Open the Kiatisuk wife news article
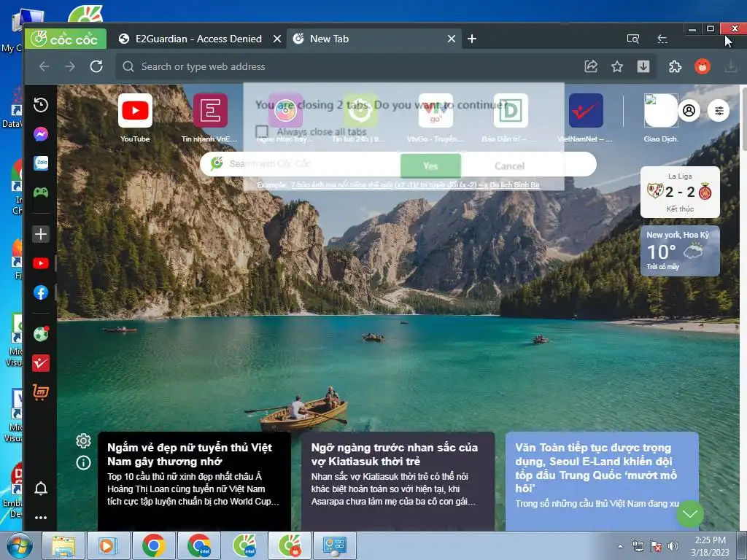 pos(398,481)
